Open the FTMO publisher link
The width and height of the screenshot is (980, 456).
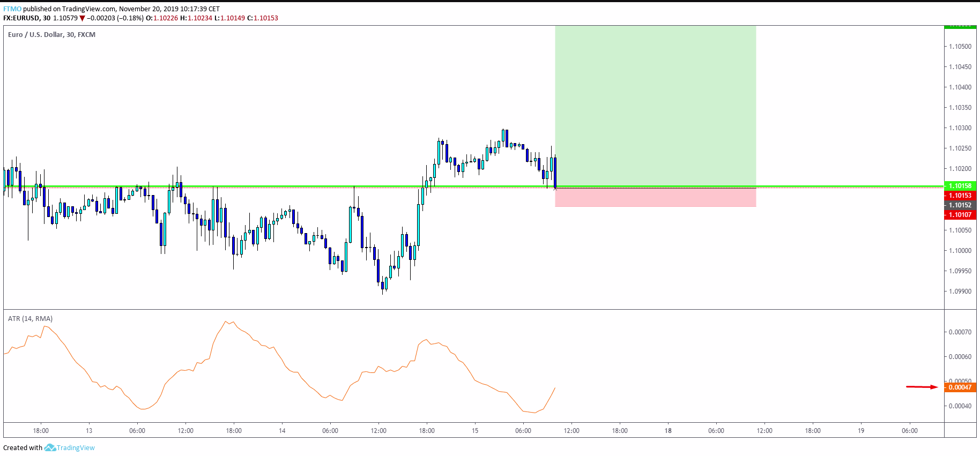tap(12, 9)
